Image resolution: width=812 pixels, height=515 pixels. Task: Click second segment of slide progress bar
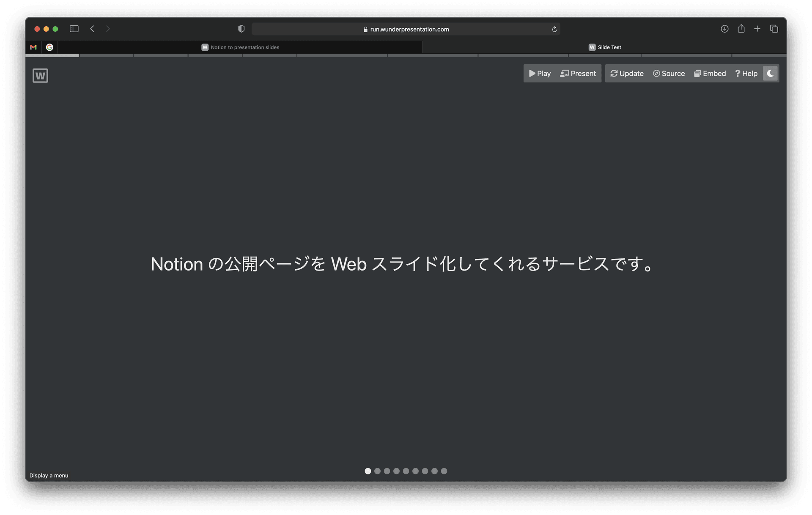tap(107, 55)
